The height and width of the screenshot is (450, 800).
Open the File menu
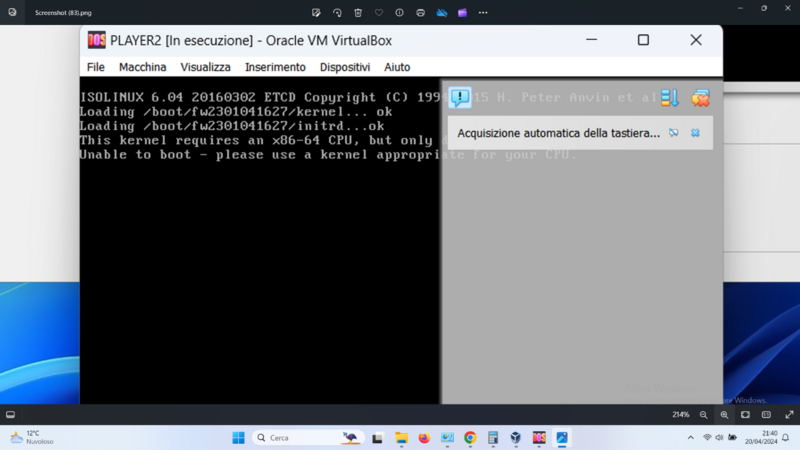(96, 67)
